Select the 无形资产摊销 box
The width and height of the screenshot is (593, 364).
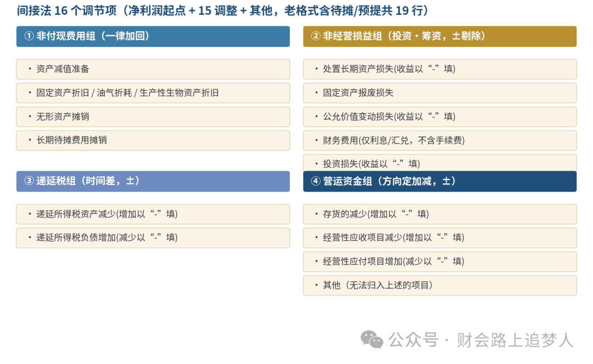click(x=153, y=117)
